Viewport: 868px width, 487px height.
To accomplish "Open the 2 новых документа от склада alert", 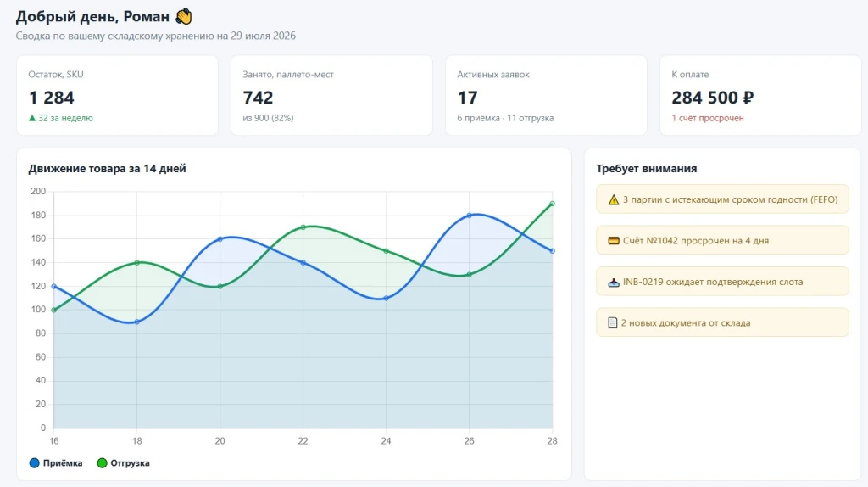I will [722, 322].
